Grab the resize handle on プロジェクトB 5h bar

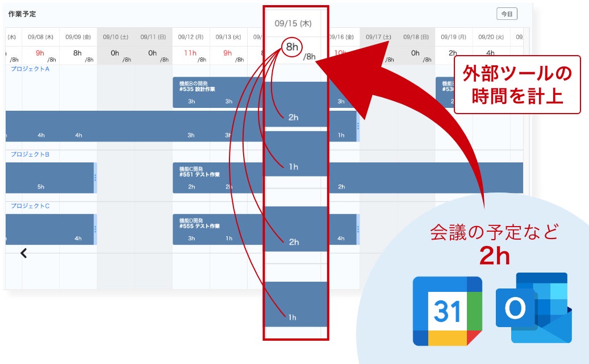[95, 178]
